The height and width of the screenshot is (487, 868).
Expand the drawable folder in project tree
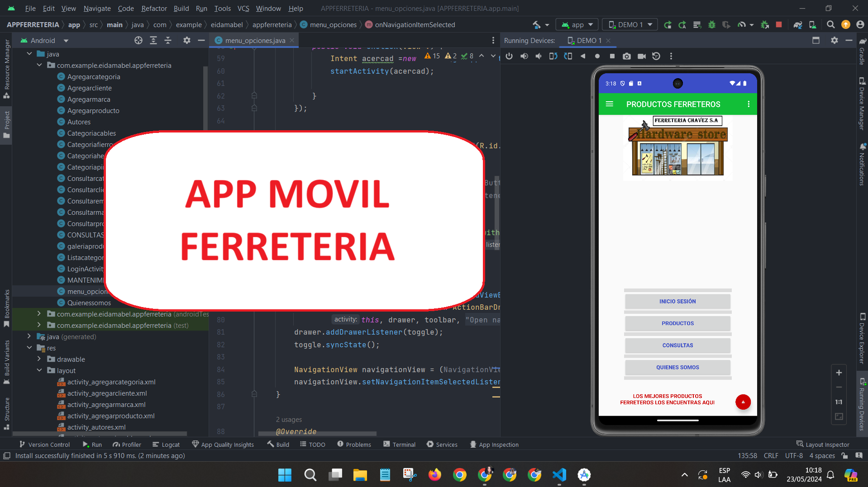point(39,359)
